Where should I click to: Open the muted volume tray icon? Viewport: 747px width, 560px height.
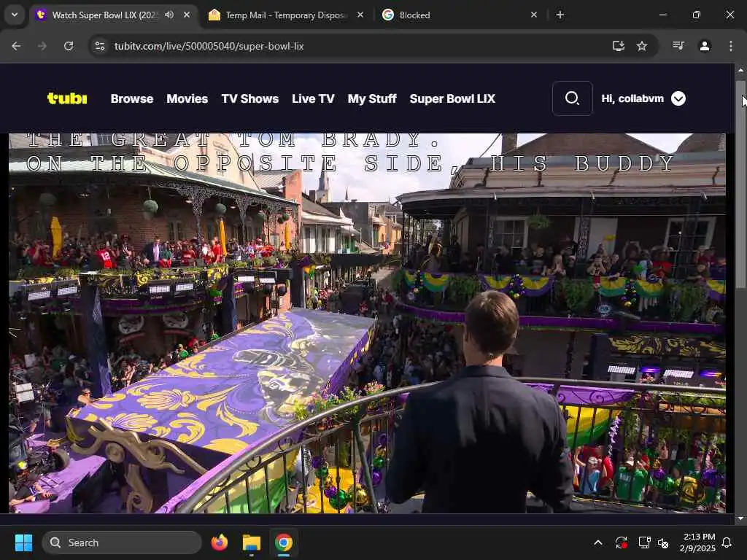click(662, 542)
